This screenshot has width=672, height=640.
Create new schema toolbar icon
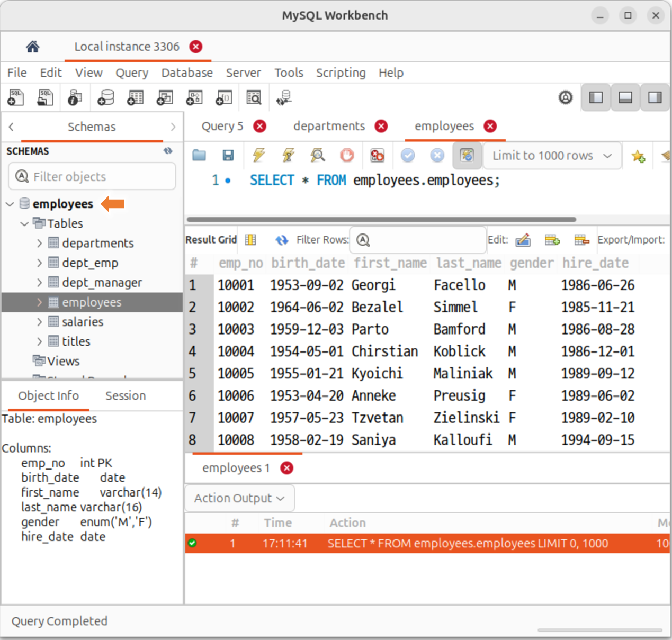[105, 97]
